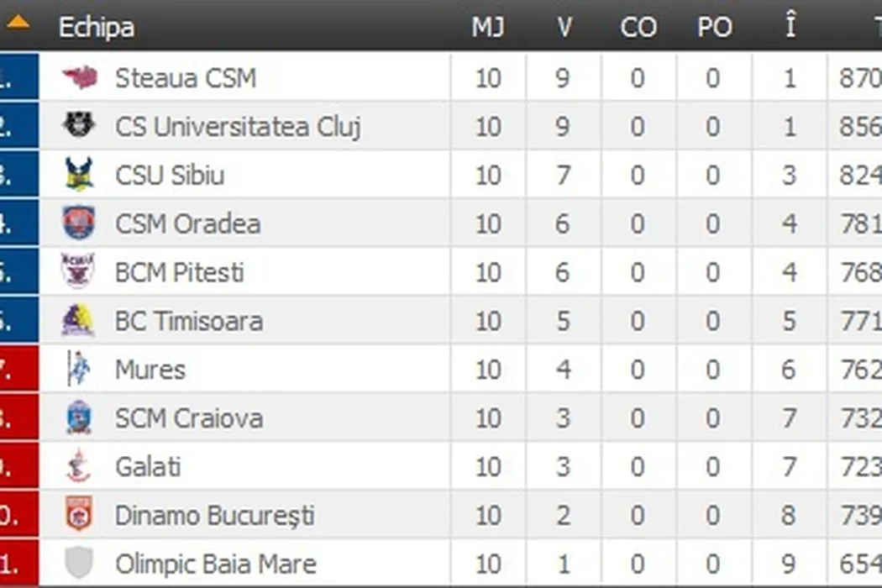Sort standings by Î column header
Screen dimensions: 882x588
[790, 28]
